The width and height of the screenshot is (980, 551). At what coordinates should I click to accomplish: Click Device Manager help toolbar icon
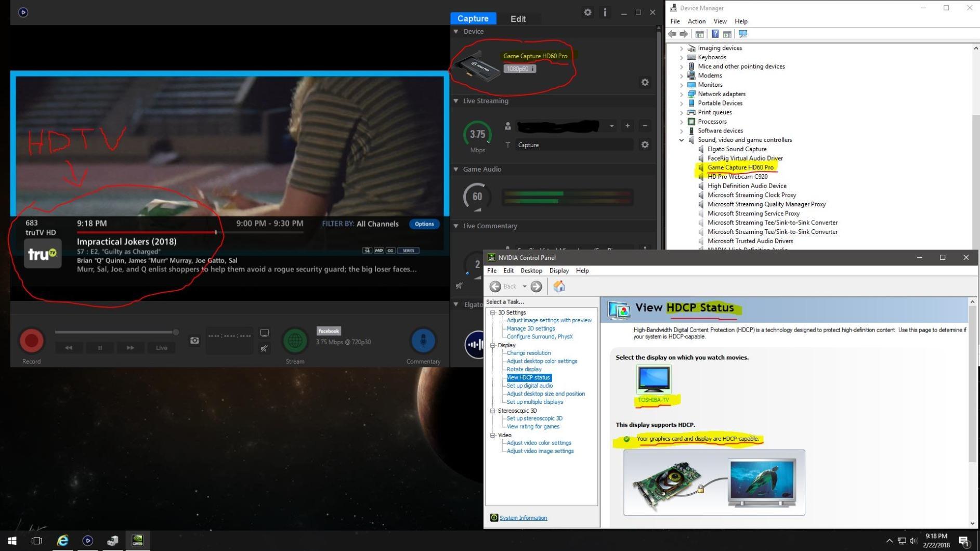(715, 34)
